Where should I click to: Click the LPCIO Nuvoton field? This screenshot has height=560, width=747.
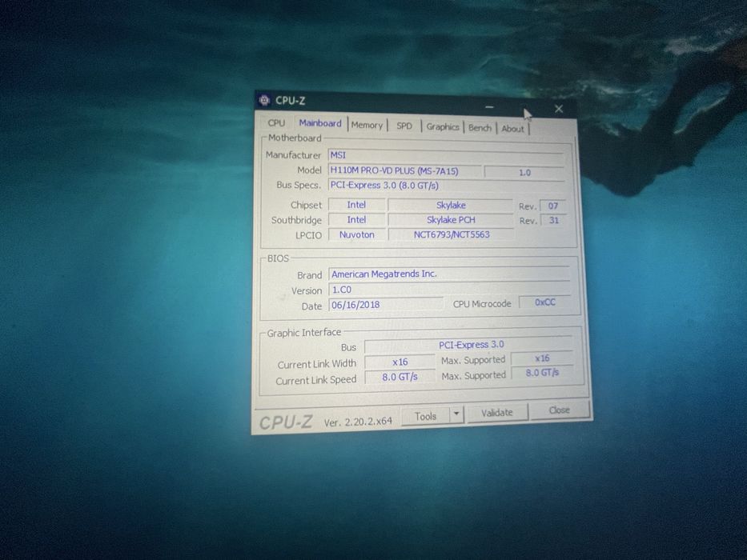(x=356, y=234)
